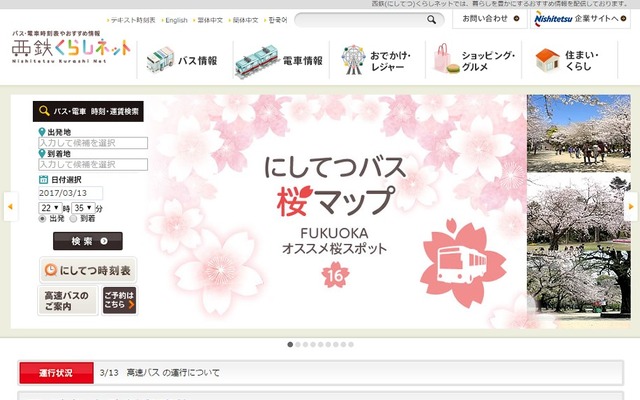Open the テキスト時刻表 link
This screenshot has height=400, width=640.
[133, 20]
